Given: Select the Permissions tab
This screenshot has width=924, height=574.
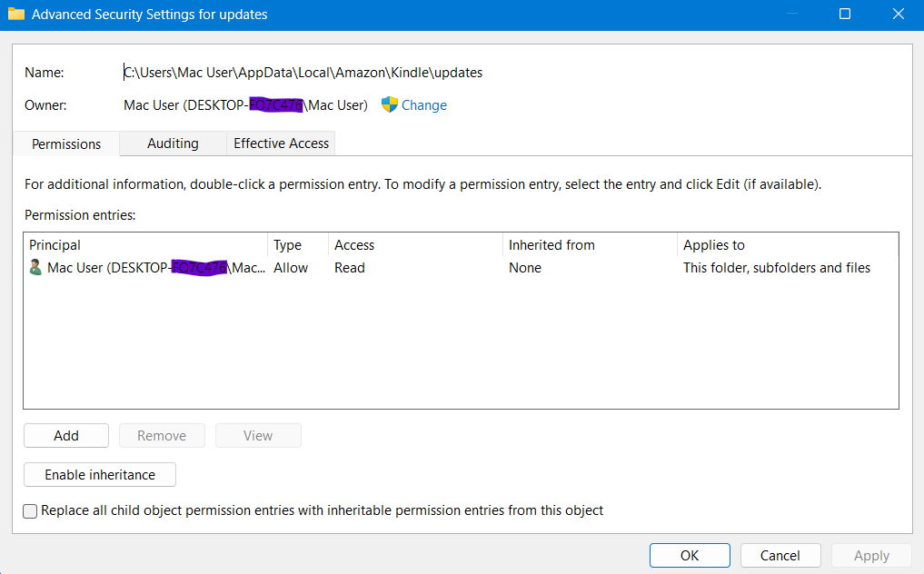Looking at the screenshot, I should [66, 144].
